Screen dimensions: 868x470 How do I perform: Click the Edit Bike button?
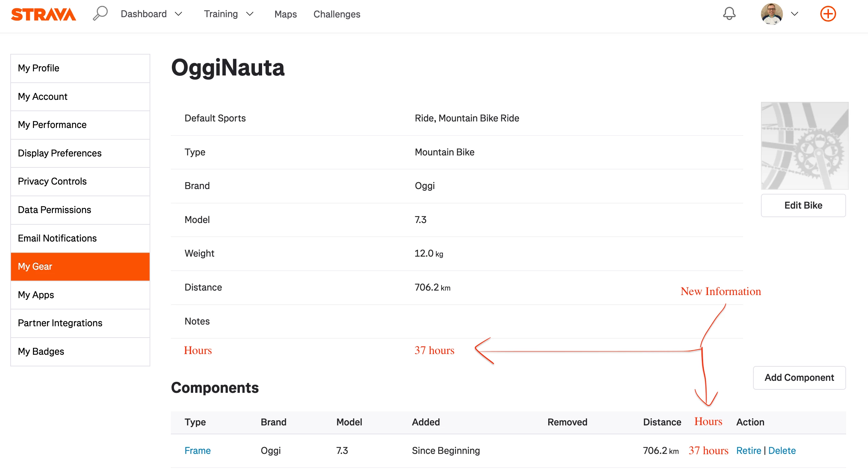coord(803,205)
